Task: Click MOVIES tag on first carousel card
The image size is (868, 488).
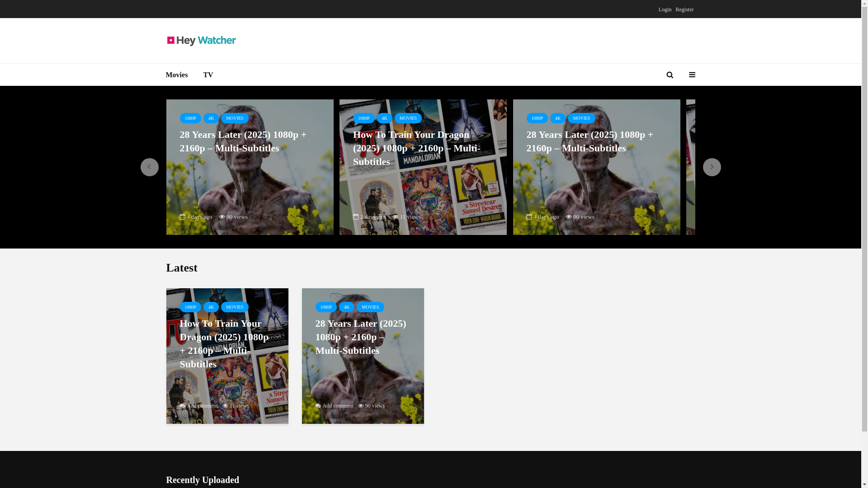Action: pos(235,118)
